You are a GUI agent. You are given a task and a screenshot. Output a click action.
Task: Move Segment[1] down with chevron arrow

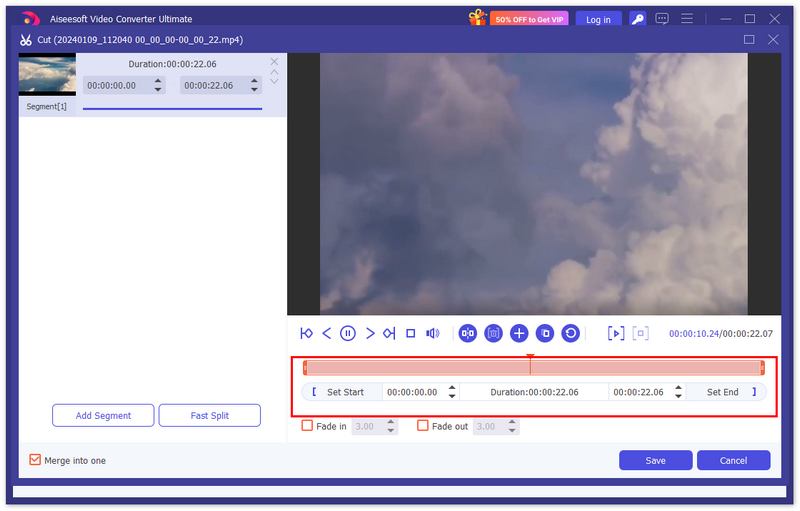coord(275,81)
